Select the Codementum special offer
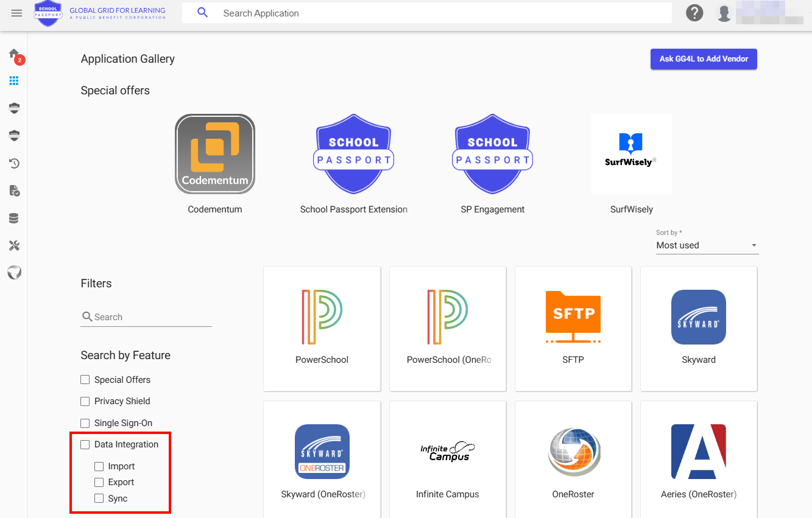The image size is (812, 518). [214, 153]
